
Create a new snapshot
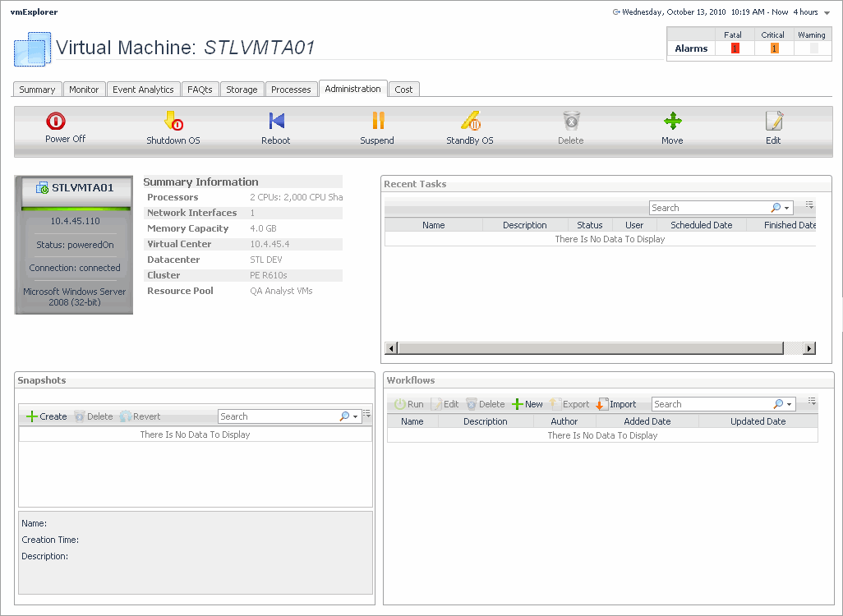[x=47, y=416]
